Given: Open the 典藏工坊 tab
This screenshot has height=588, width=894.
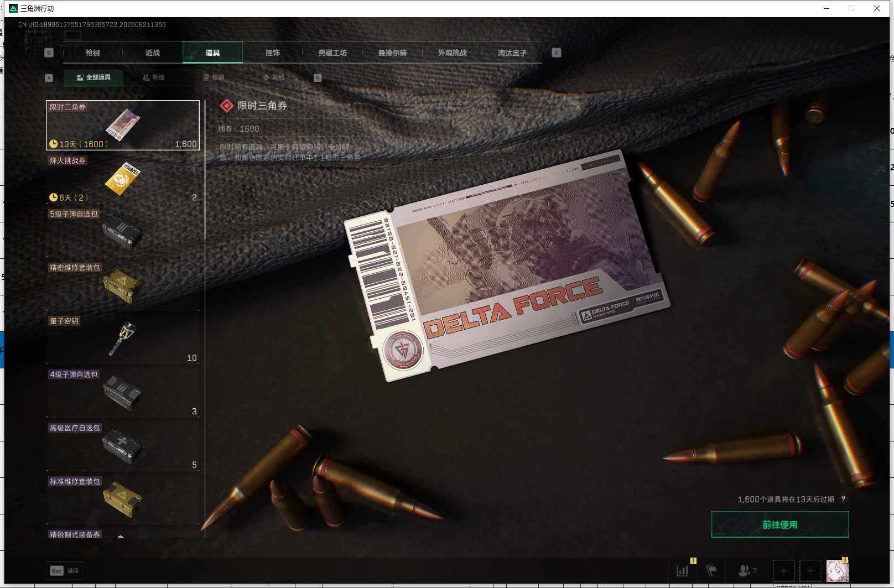Looking at the screenshot, I should pos(332,53).
